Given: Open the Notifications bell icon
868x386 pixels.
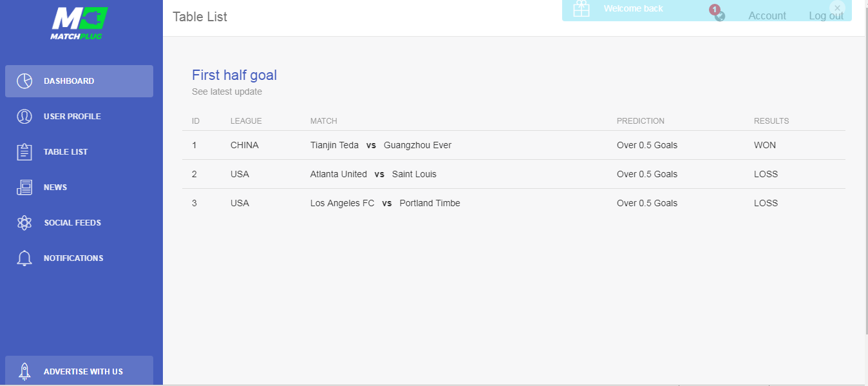Looking at the screenshot, I should pos(24,258).
